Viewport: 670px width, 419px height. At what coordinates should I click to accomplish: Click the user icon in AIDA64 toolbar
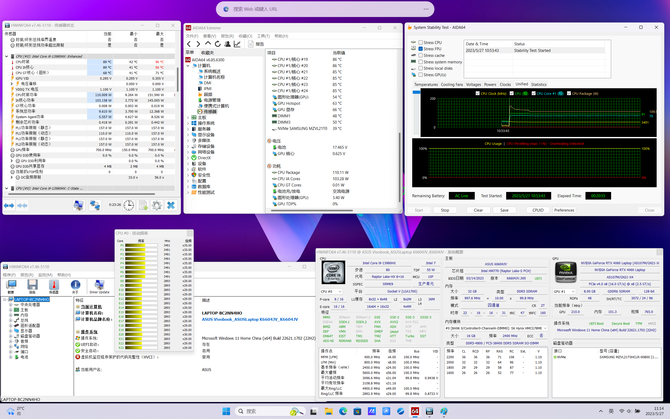pos(227,44)
